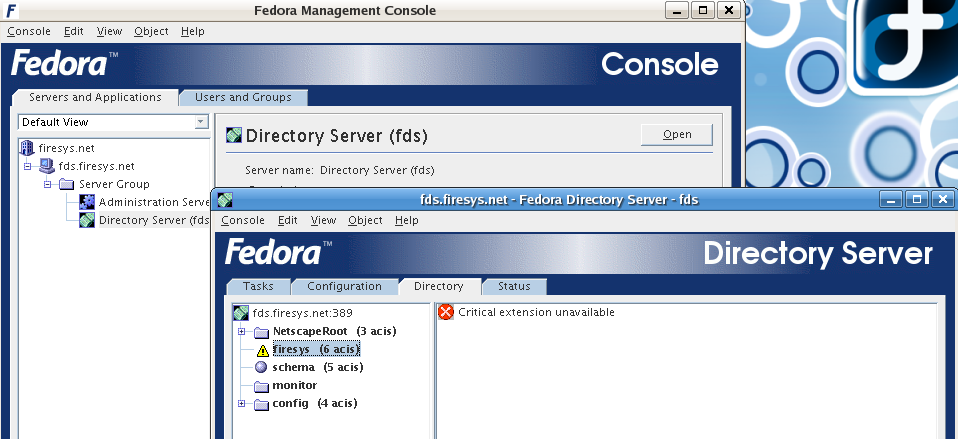Click the Administration Server gear icon

87,202
